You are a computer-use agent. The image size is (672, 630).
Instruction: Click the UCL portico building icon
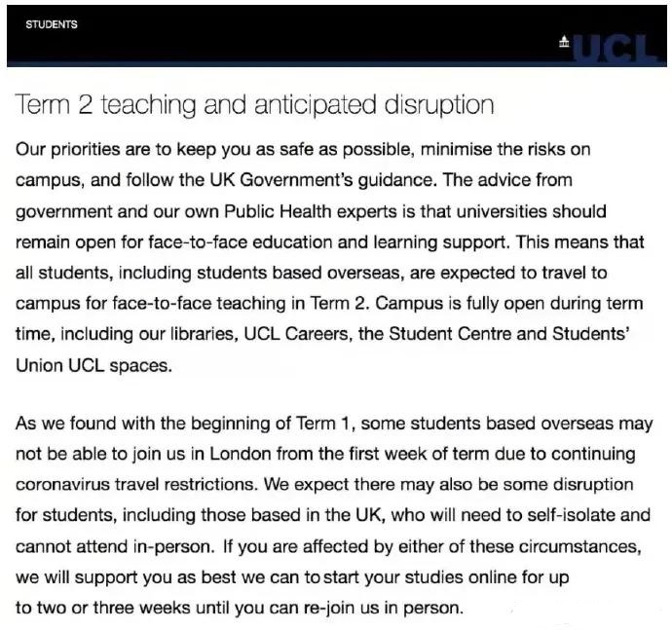(564, 42)
